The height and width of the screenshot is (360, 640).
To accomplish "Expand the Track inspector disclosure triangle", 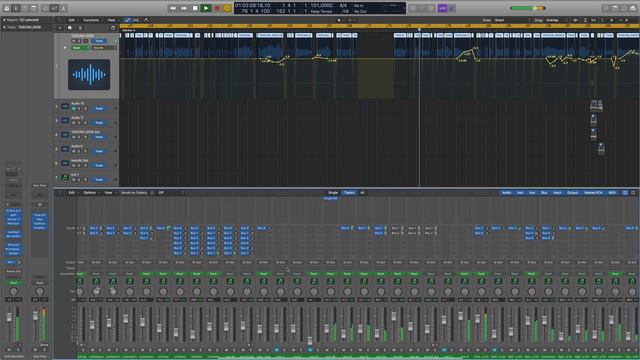I will click(4, 27).
